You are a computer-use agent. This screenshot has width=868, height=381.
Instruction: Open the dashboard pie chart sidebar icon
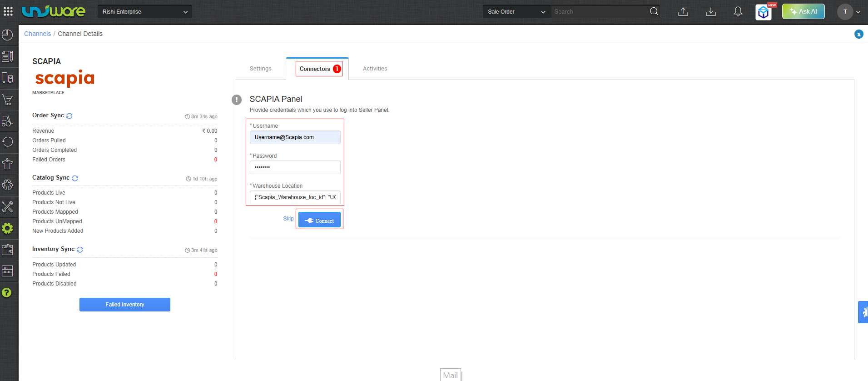[x=8, y=35]
